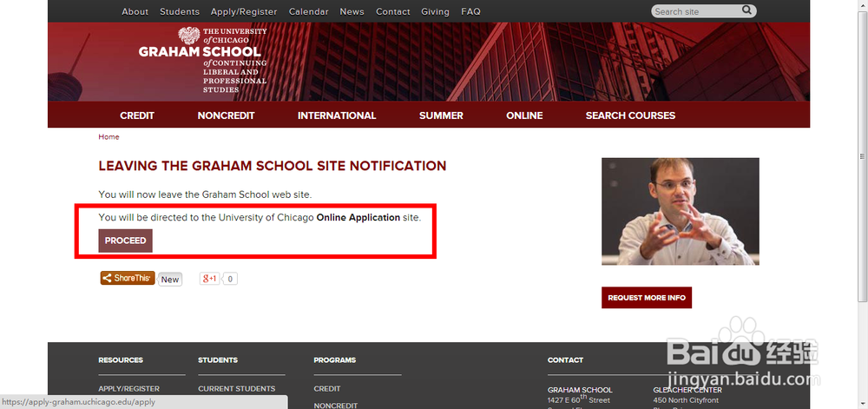The image size is (868, 409).
Task: Click the RESOURCES footer heading
Action: coord(121,360)
